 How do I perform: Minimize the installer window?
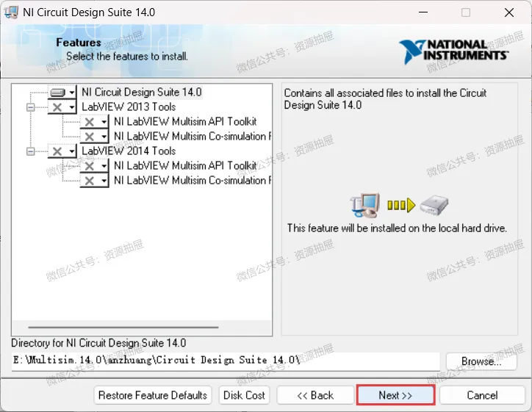pos(423,12)
